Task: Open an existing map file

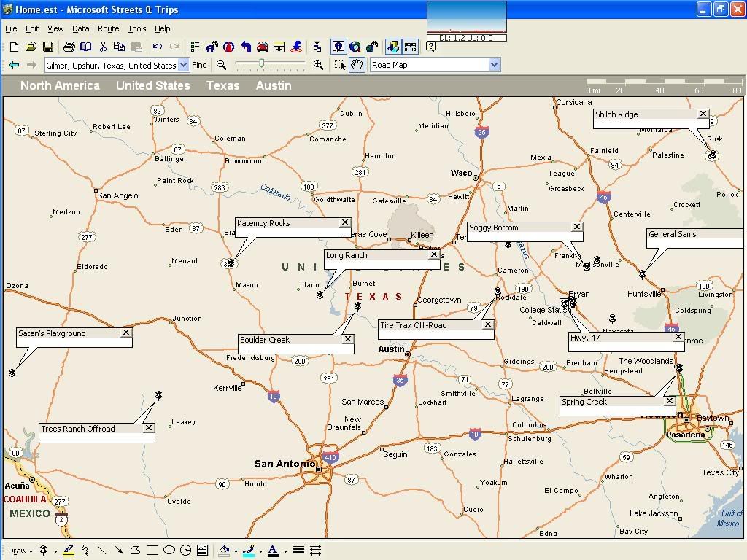Action: tap(31, 47)
